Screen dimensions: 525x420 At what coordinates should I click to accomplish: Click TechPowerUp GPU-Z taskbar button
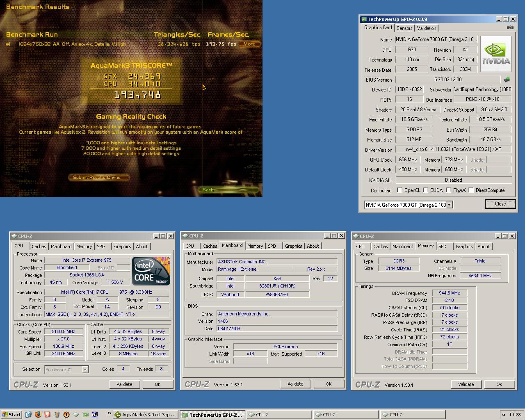212,415
